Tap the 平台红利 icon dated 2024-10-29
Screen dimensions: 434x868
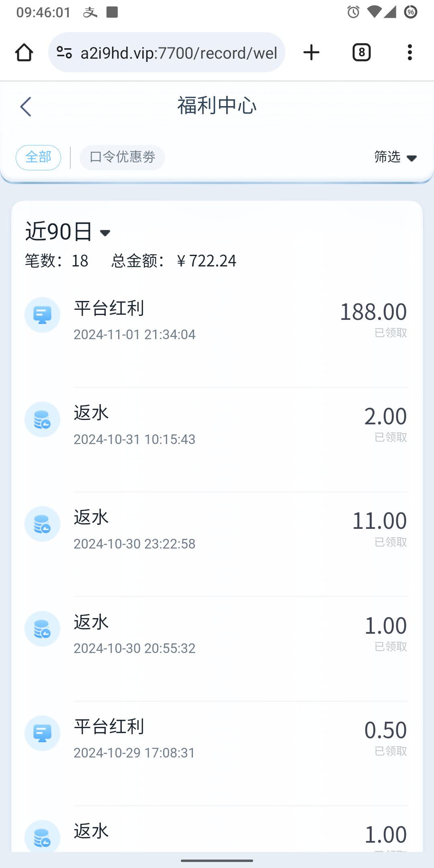point(42,733)
